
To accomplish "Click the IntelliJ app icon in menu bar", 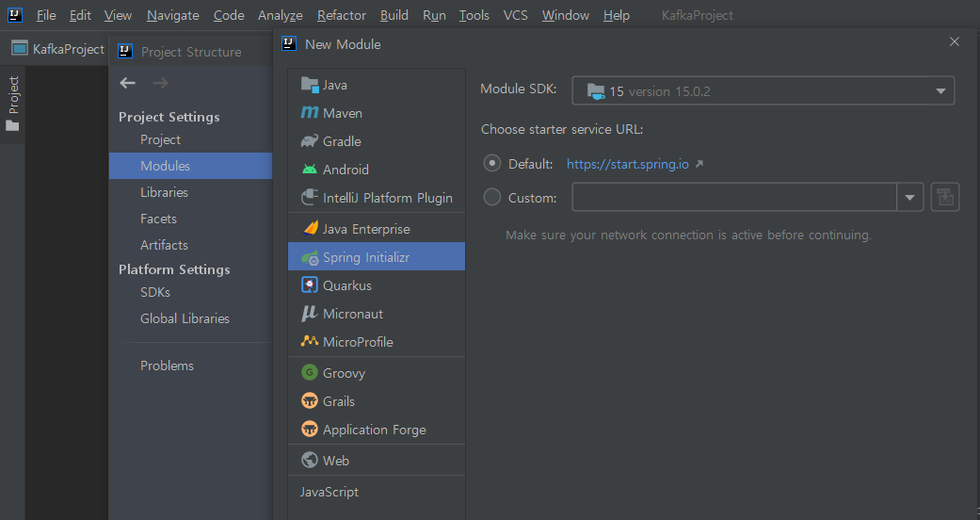I will coord(15,14).
